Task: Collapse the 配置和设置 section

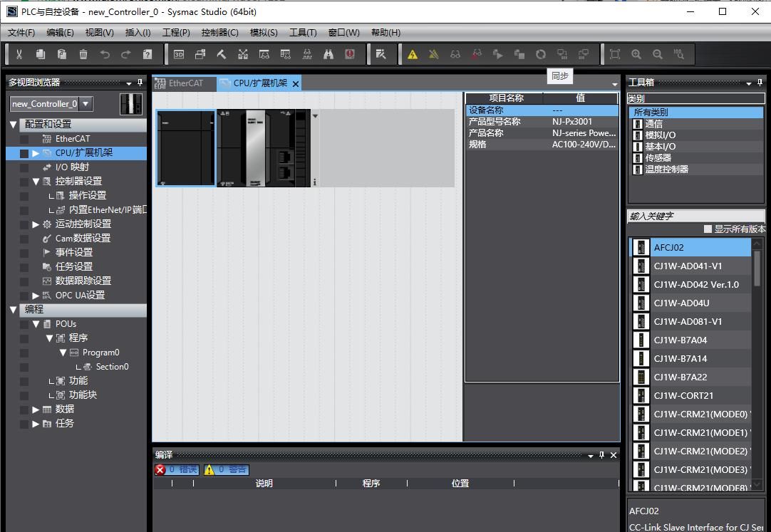Action: point(14,125)
